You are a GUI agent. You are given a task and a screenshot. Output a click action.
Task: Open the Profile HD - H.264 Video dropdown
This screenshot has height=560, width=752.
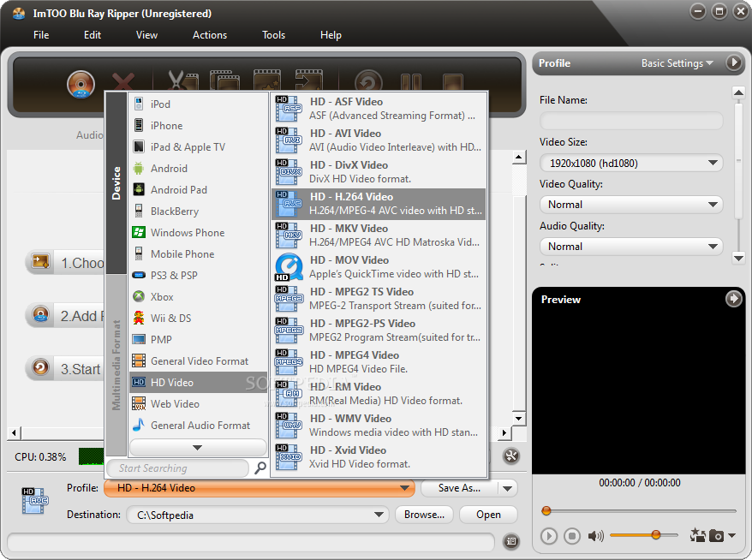coord(260,488)
